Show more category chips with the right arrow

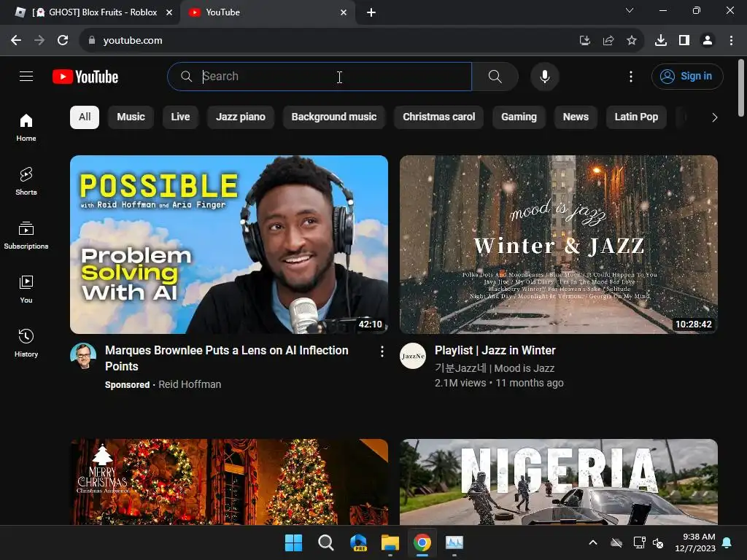pos(714,117)
